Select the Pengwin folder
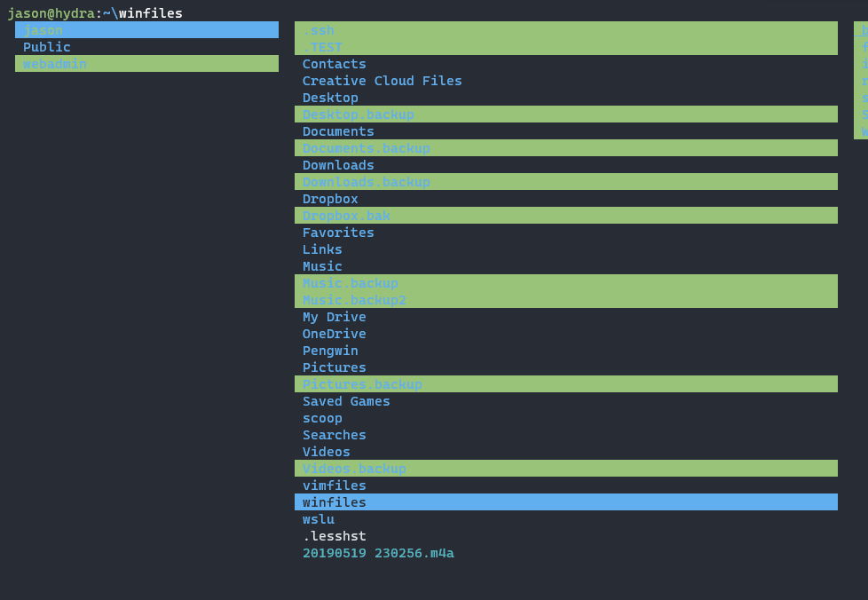The image size is (868, 600). (330, 351)
